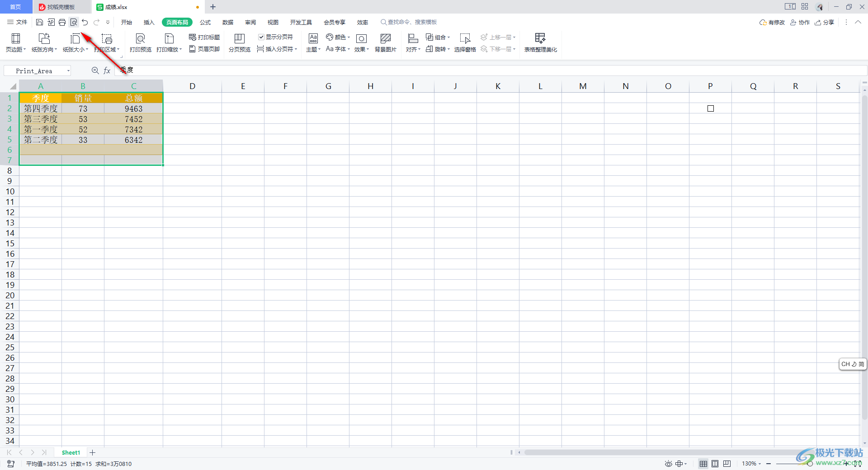This screenshot has width=868, height=470.
Task: Open the Name Box dropdown arrow
Action: [68, 71]
